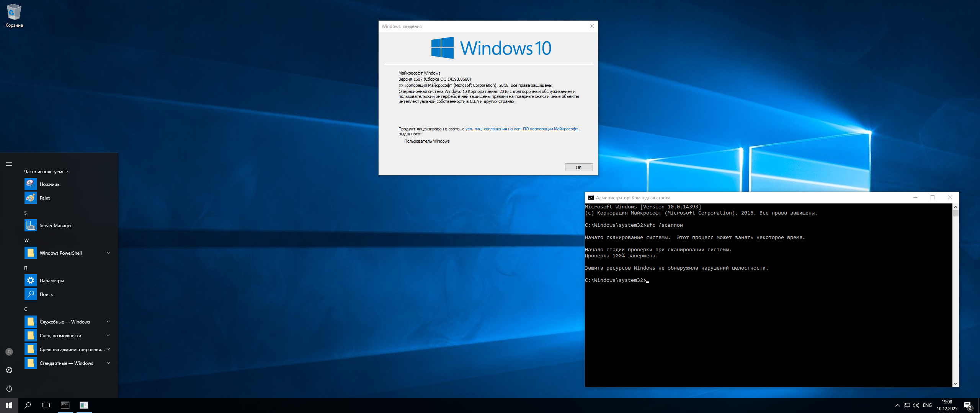
Task: Show hidden system tray icons chevron
Action: tap(897, 405)
